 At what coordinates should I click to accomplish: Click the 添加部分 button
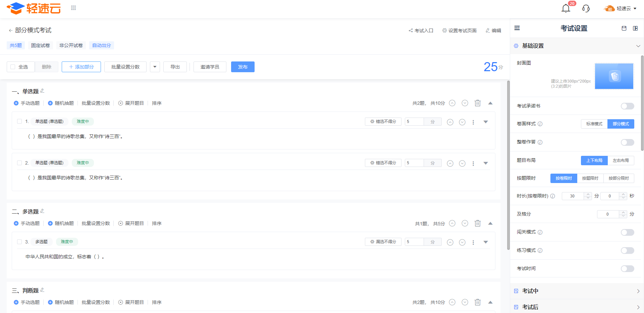81,67
